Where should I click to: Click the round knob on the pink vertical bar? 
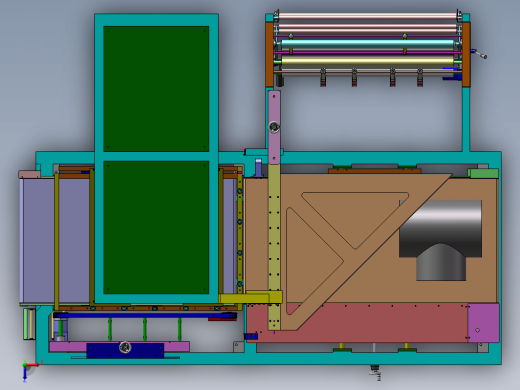point(274,127)
